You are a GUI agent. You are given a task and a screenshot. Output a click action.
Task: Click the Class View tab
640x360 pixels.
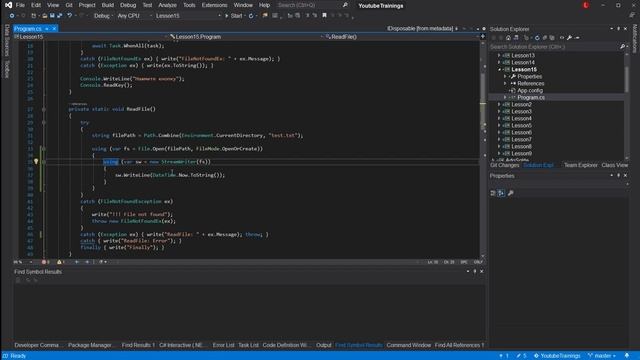click(615, 165)
